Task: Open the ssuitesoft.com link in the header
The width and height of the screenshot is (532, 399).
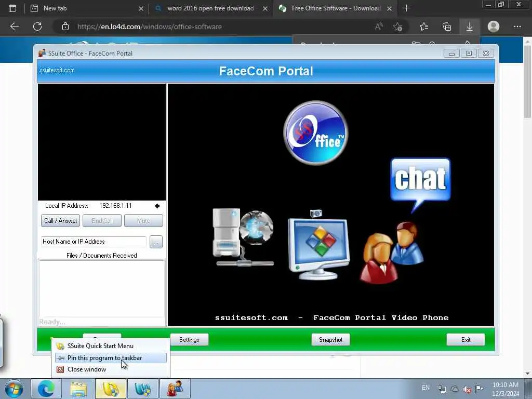Action: click(x=57, y=70)
